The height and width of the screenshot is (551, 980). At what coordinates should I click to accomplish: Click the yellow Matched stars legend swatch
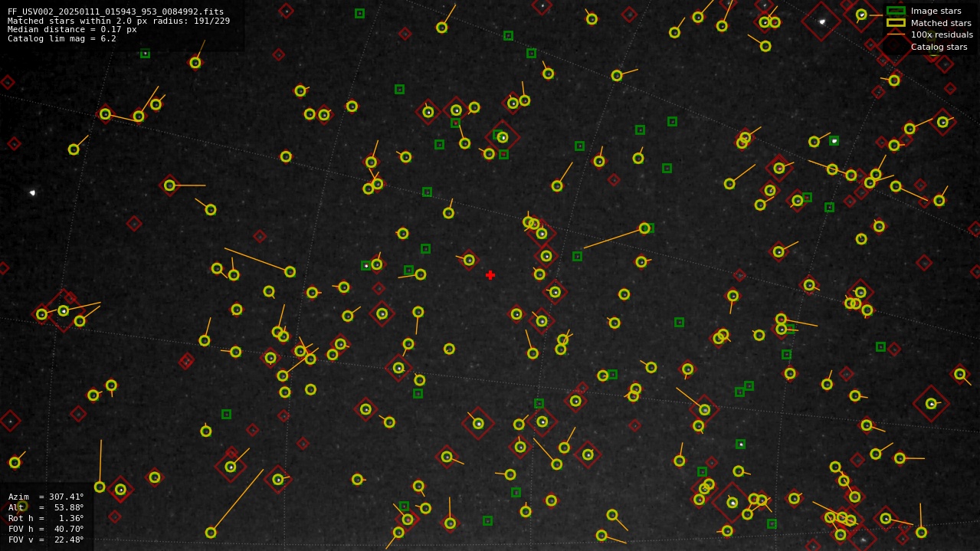click(x=896, y=23)
